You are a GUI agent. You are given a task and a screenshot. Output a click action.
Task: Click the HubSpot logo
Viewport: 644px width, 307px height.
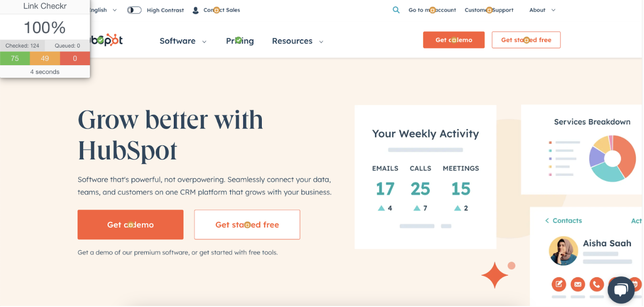click(106, 40)
